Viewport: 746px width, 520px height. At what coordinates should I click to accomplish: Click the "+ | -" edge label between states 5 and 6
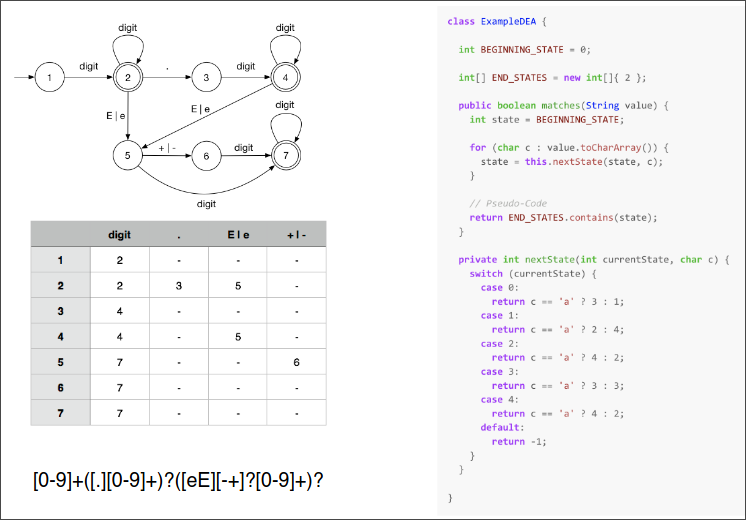[x=167, y=148]
